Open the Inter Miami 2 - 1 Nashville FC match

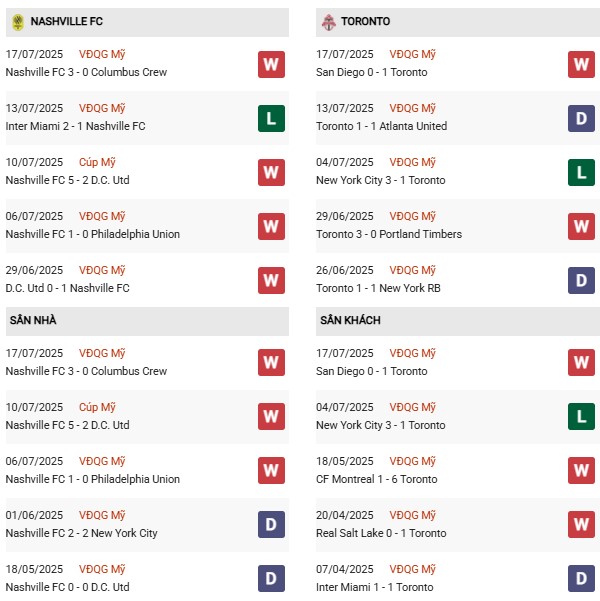pos(75,126)
